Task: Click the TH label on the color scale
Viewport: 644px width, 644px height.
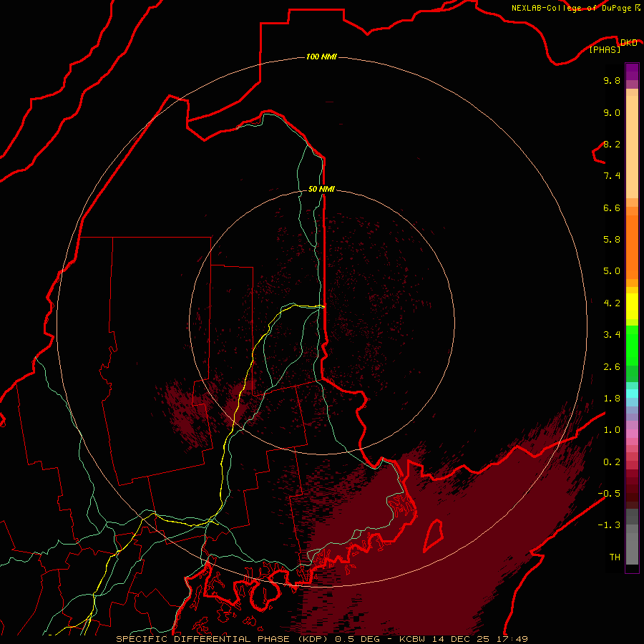Action: 615,557
